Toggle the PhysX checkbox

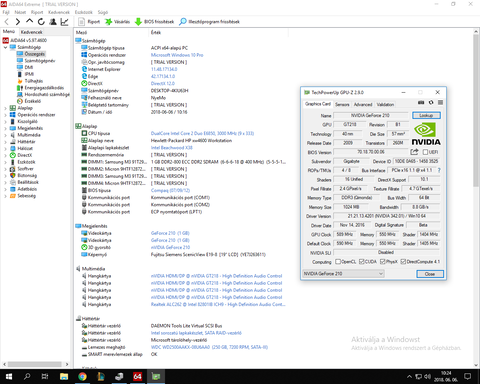click(383, 261)
